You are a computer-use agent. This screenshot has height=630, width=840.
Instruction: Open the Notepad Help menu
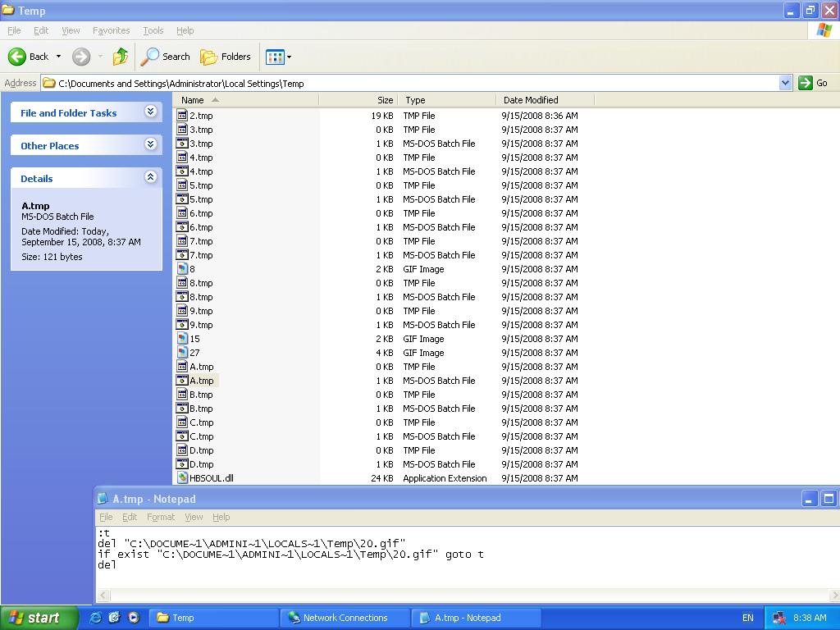pos(221,517)
